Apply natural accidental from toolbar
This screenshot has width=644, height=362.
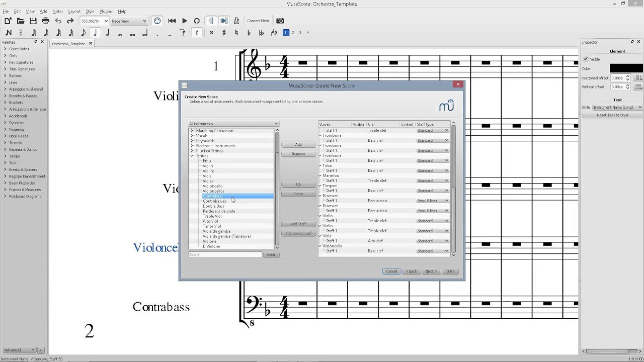[x=236, y=33]
